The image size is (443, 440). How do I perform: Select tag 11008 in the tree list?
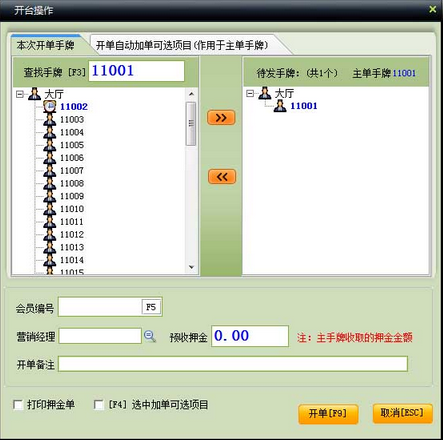(72, 183)
